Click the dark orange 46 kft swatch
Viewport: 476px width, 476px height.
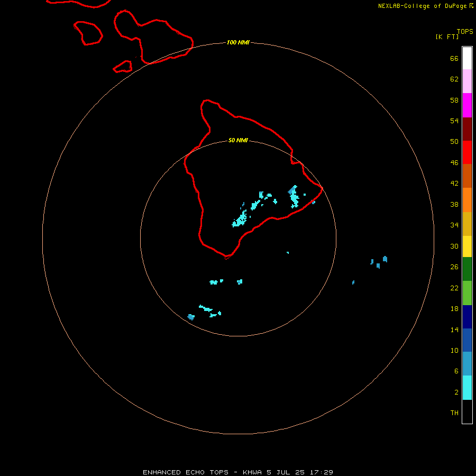pos(467,176)
